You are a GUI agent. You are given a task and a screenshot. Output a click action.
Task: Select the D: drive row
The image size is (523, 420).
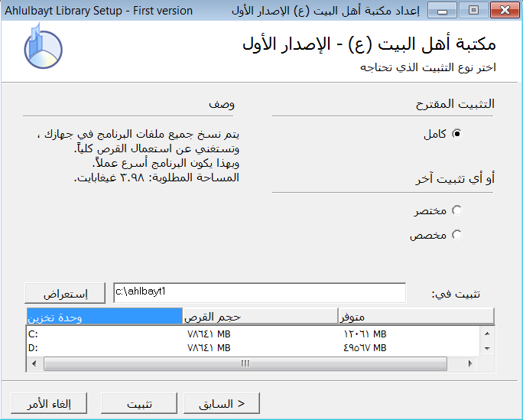pyautogui.click(x=253, y=347)
